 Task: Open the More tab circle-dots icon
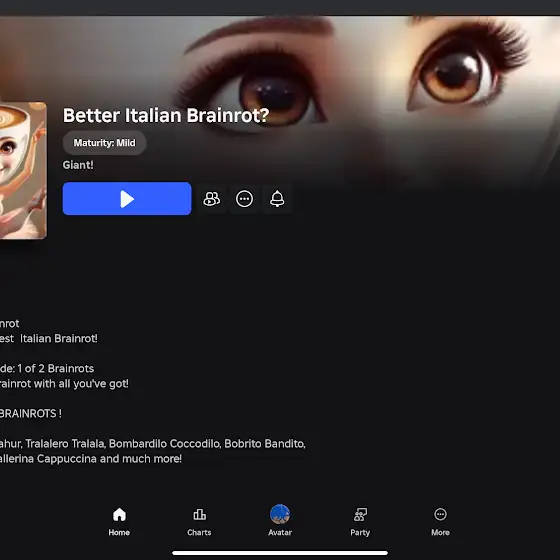[x=440, y=514]
